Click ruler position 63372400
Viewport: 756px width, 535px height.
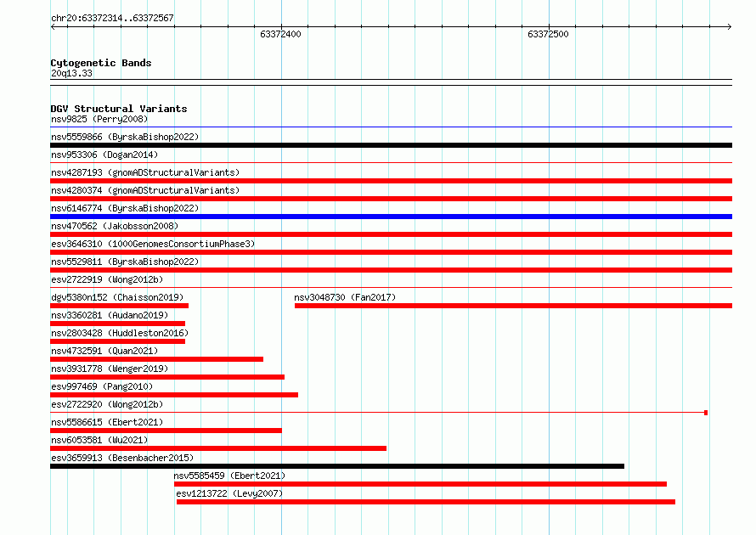280,34
